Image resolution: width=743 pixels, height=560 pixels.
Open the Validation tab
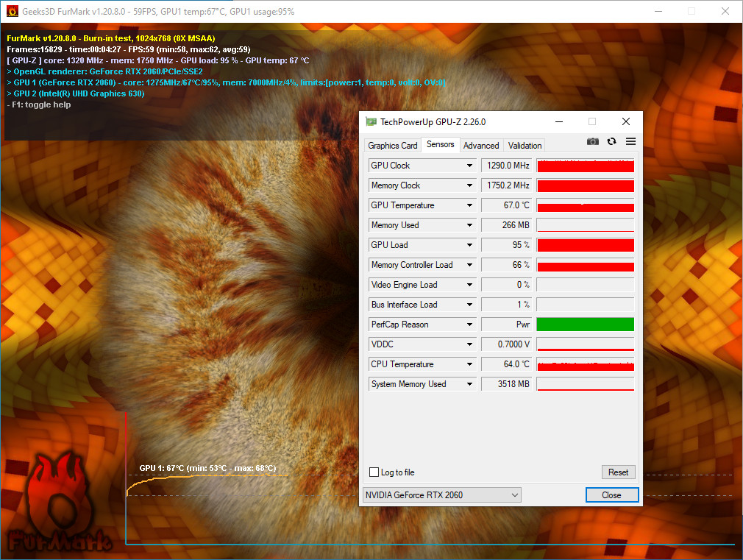[525, 146]
